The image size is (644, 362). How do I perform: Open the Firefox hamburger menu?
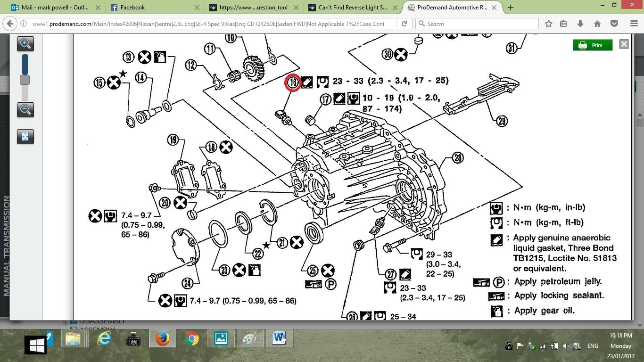point(634,24)
